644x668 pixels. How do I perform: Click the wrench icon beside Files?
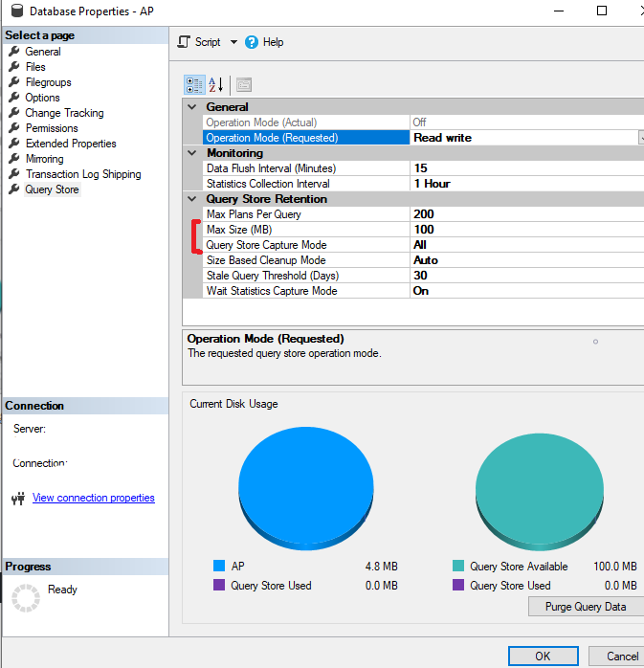point(14,66)
